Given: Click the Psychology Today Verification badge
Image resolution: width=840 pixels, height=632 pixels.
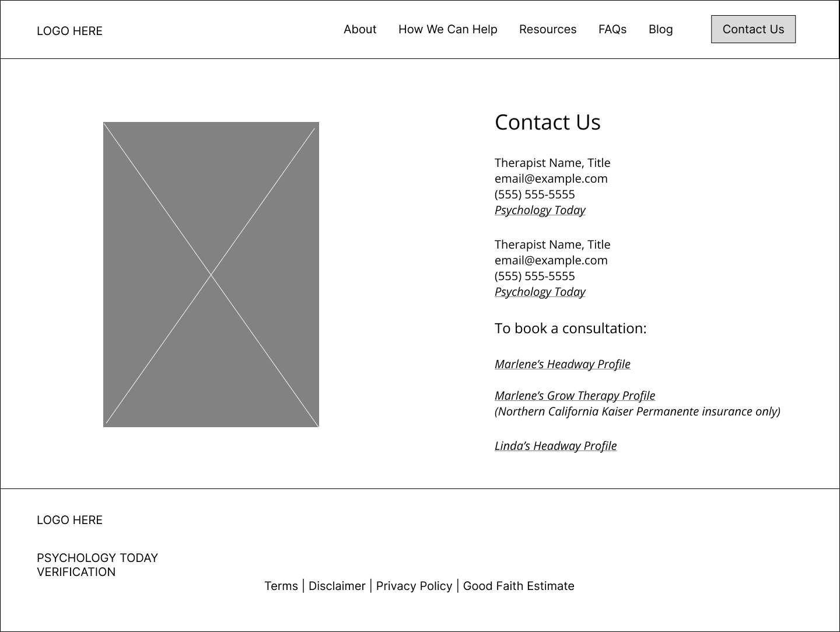Looking at the screenshot, I should pos(97,565).
